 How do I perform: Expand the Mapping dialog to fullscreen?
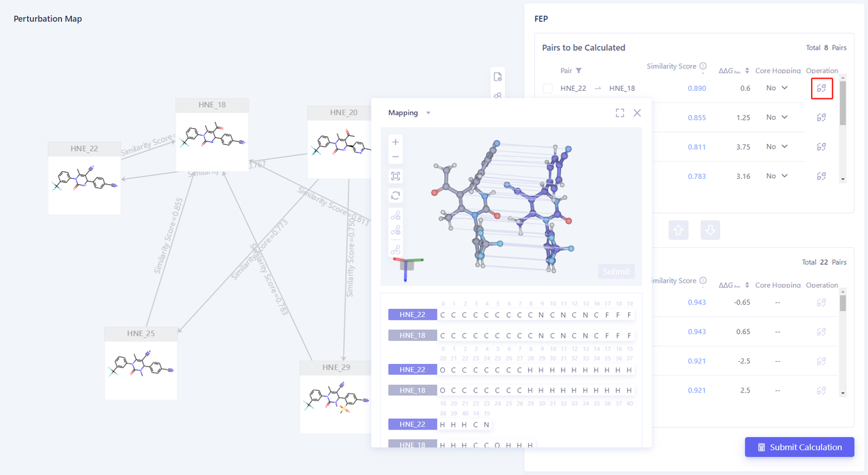coord(619,112)
